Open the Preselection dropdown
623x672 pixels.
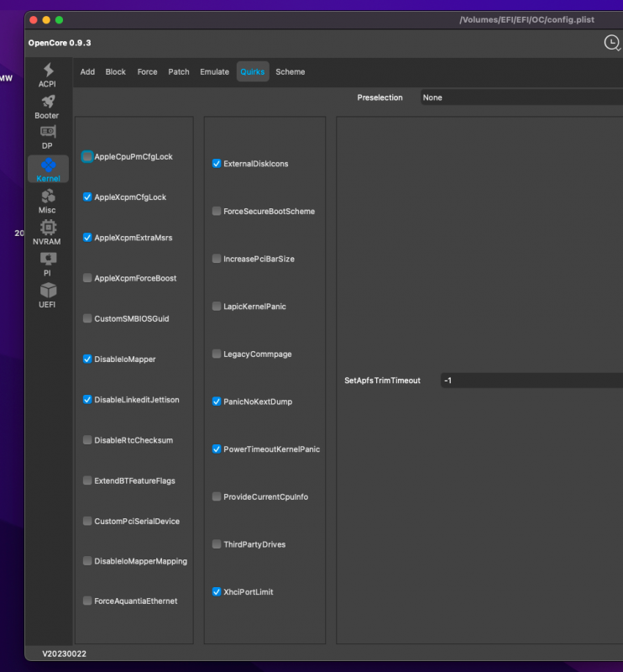pyautogui.click(x=521, y=97)
